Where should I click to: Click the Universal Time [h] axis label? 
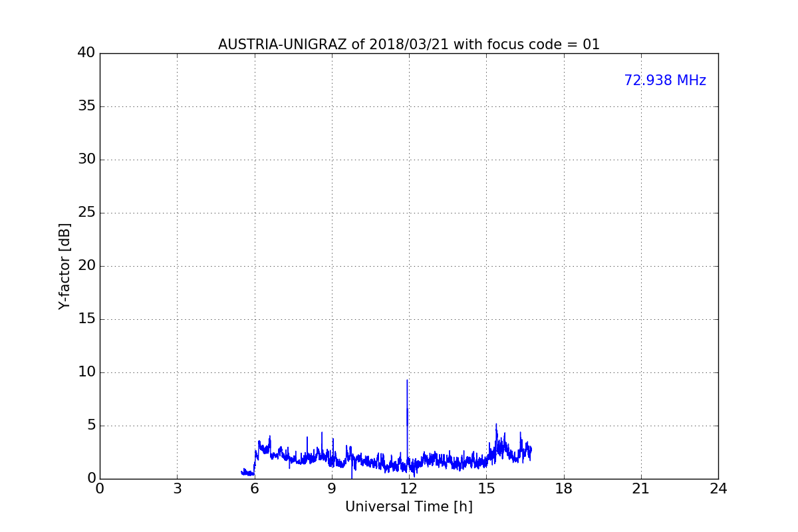409,507
